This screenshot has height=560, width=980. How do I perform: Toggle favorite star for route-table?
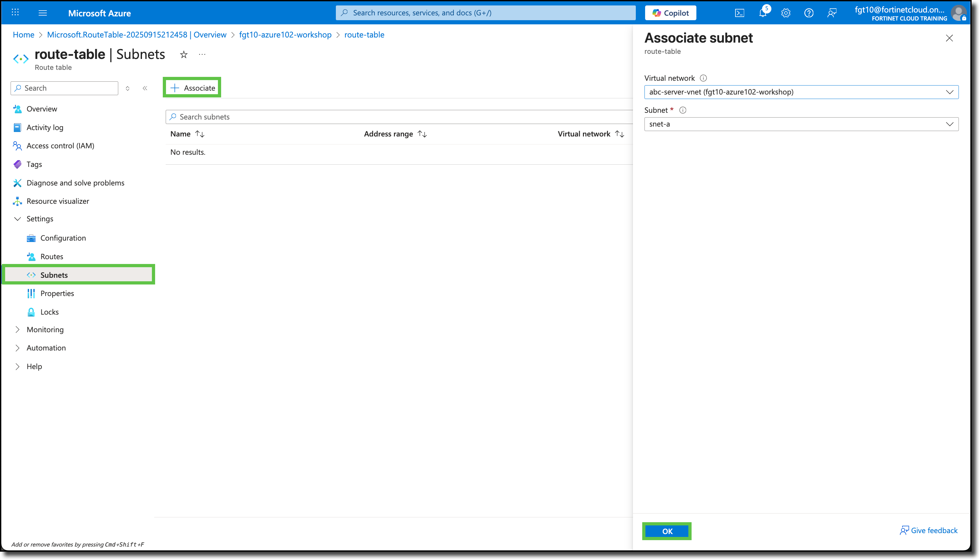(183, 54)
